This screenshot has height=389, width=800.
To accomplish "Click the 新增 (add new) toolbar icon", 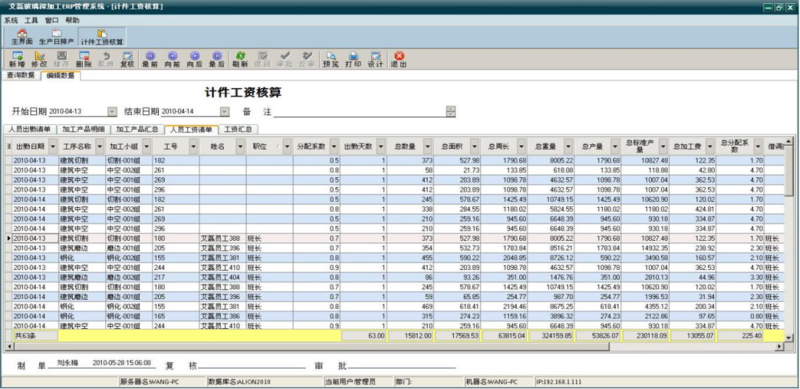I will [x=17, y=59].
